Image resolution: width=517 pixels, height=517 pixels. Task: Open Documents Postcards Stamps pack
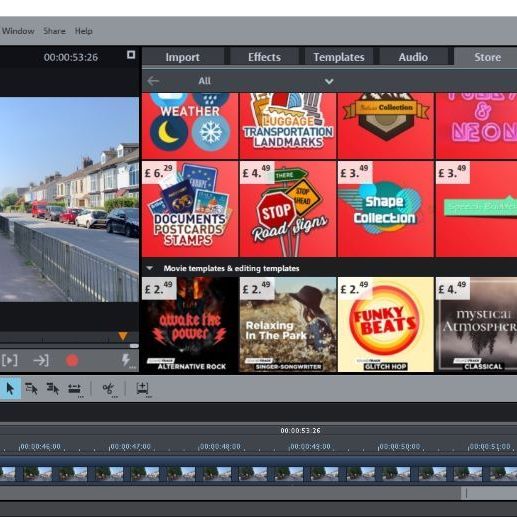click(190, 209)
